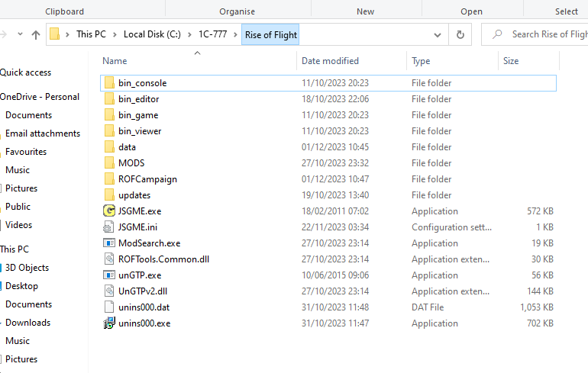Open the address bar history dropdown
Image resolution: width=588 pixels, height=373 pixels.
(x=438, y=35)
